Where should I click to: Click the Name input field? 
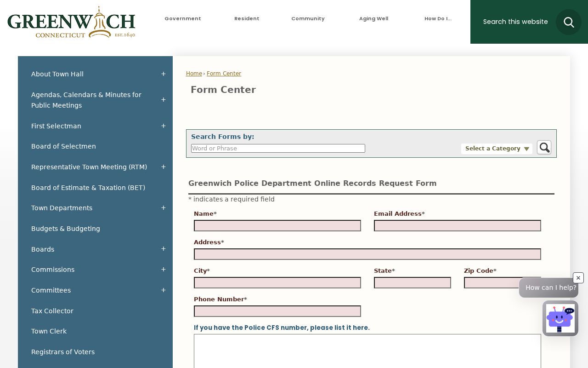(x=277, y=226)
